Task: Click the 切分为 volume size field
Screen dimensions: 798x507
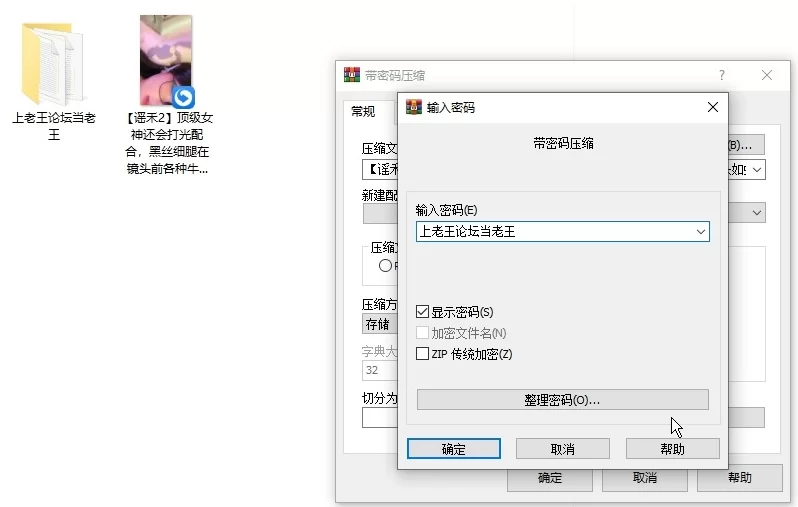Action: coord(380,417)
